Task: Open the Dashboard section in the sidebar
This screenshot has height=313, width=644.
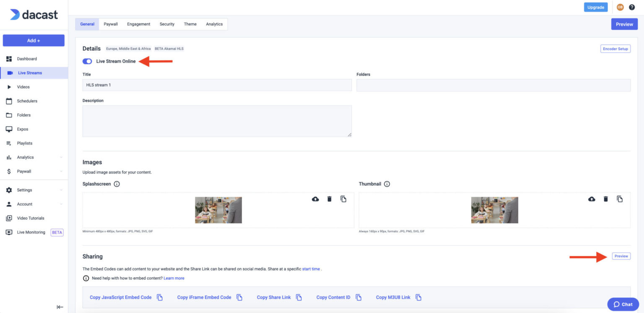Action: tap(26, 59)
